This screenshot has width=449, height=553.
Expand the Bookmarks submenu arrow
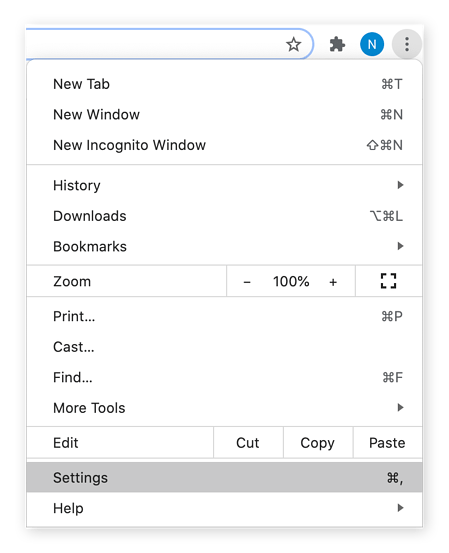pos(400,246)
